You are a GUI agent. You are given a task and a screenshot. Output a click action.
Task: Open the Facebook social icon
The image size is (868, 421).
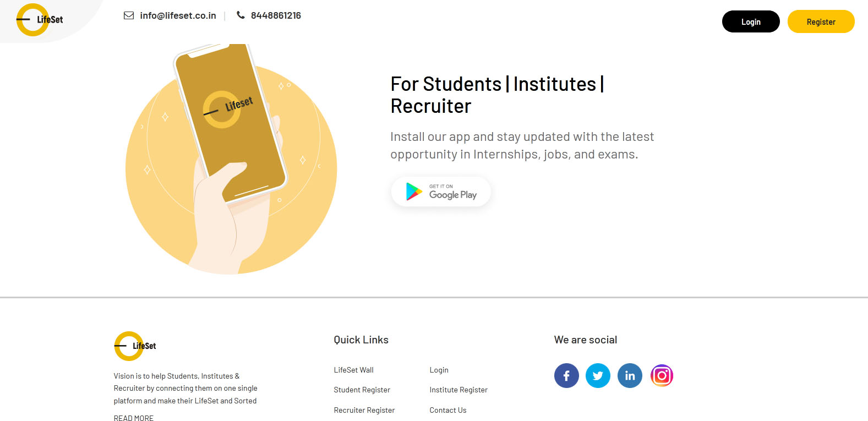566,376
